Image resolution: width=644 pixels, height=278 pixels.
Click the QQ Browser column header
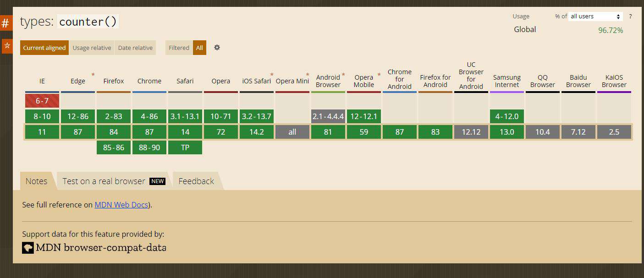(543, 81)
